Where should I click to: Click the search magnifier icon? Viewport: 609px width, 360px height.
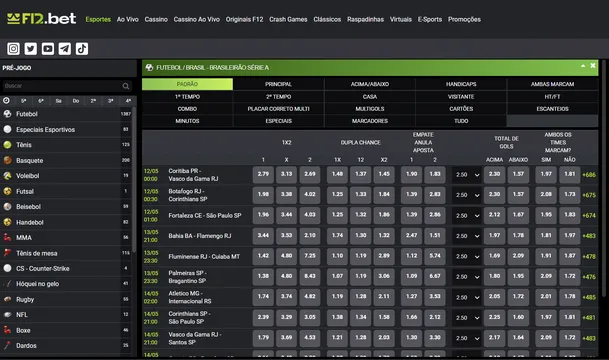(126, 86)
